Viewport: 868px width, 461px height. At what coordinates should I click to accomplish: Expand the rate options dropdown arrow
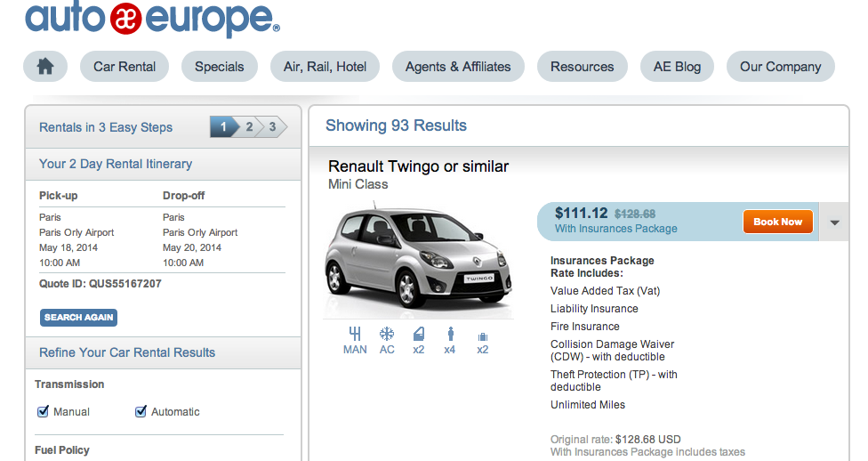tap(834, 222)
